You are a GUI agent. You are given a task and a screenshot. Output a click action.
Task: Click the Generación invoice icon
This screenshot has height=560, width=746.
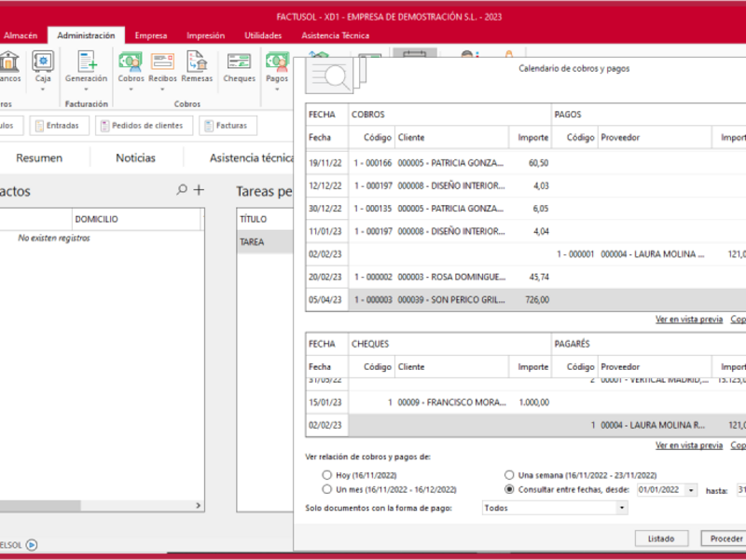tap(87, 62)
